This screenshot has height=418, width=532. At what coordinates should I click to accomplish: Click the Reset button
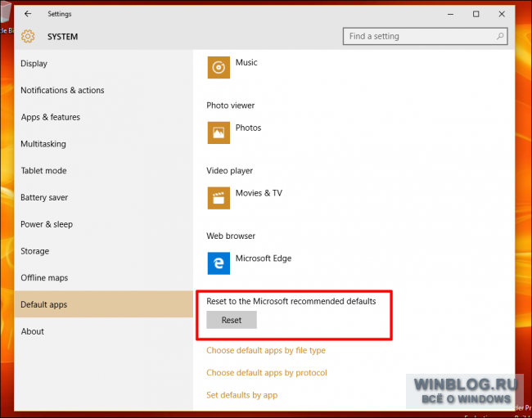[x=232, y=320]
